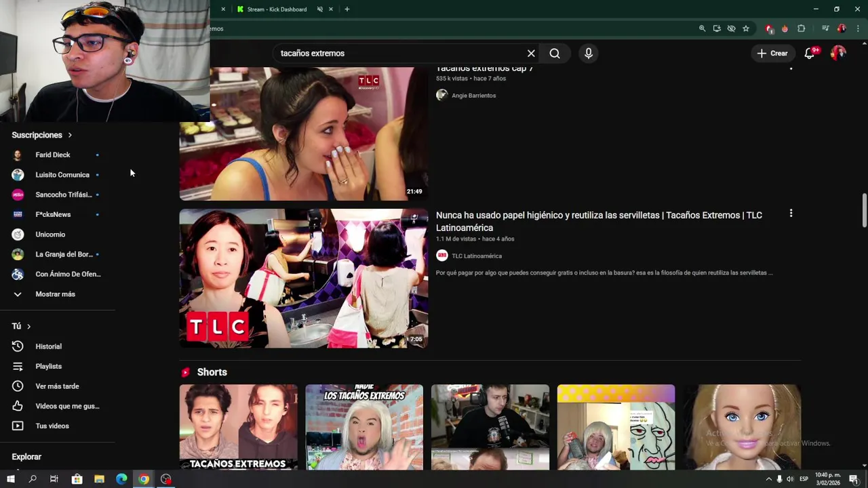The height and width of the screenshot is (488, 868).
Task: Click the Chrome zoom magnifier icon
Action: coord(702,28)
